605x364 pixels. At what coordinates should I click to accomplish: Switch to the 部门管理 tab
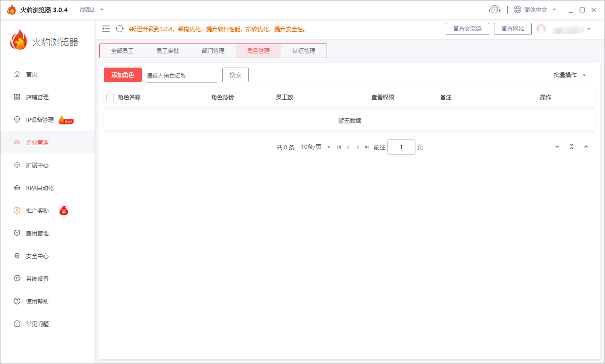tap(213, 51)
